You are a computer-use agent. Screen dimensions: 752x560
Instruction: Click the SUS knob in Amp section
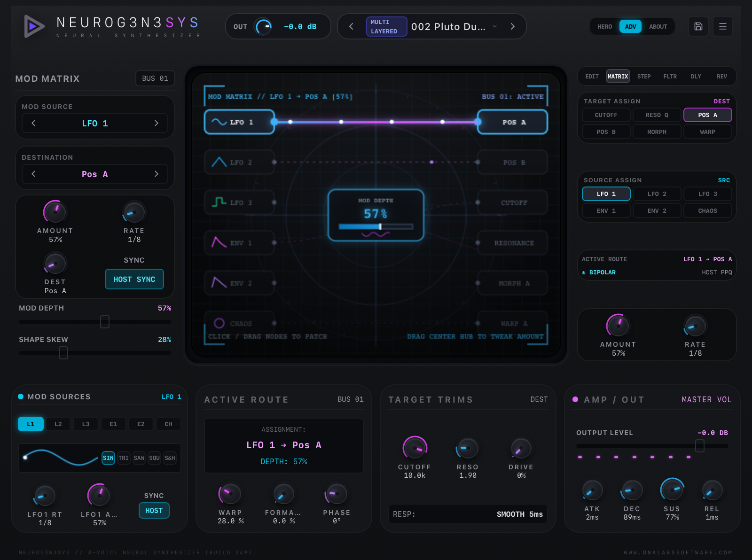tap(672, 490)
